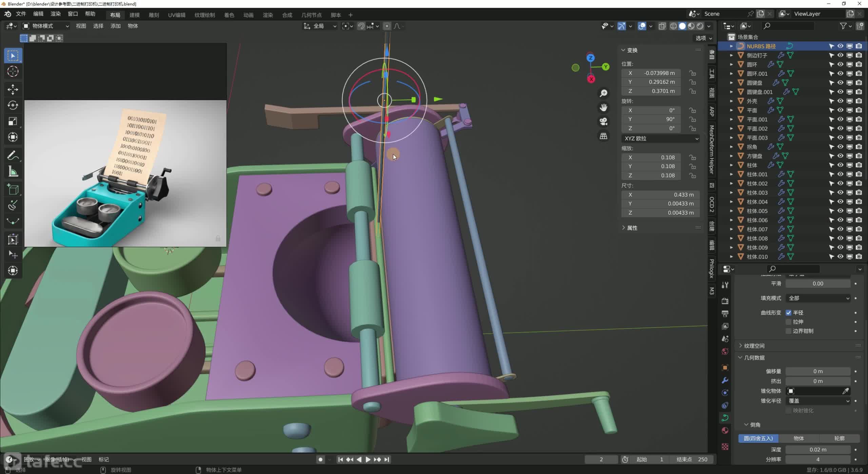Select the Measure tool
The height and width of the screenshot is (474, 868).
click(x=13, y=172)
